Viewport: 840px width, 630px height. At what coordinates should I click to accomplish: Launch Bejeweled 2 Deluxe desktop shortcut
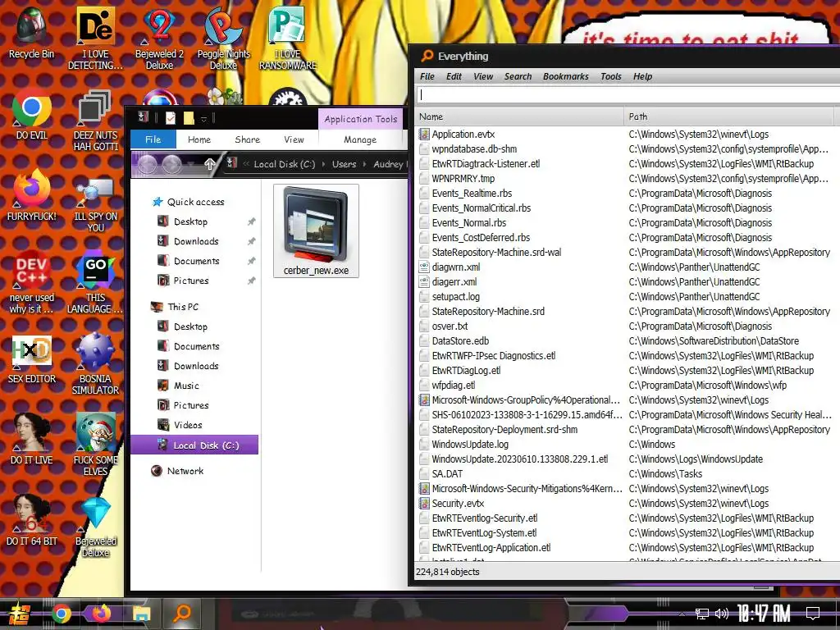(159, 39)
